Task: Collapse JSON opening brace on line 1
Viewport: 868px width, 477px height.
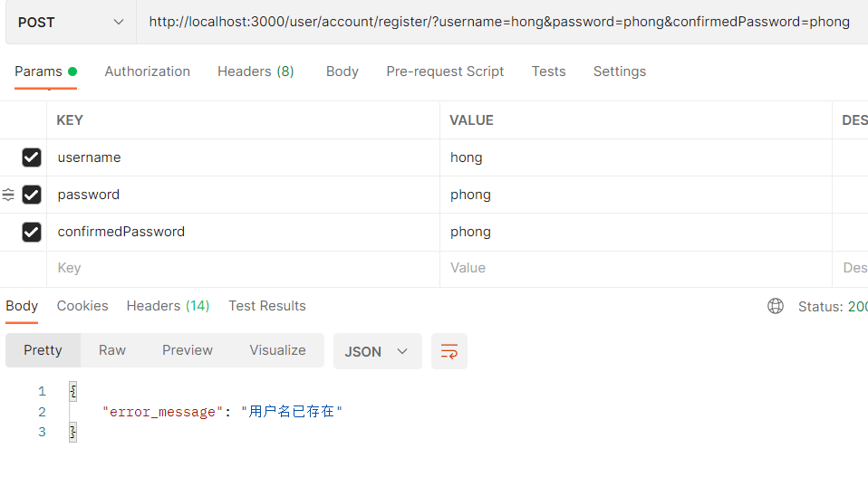Action: click(73, 391)
